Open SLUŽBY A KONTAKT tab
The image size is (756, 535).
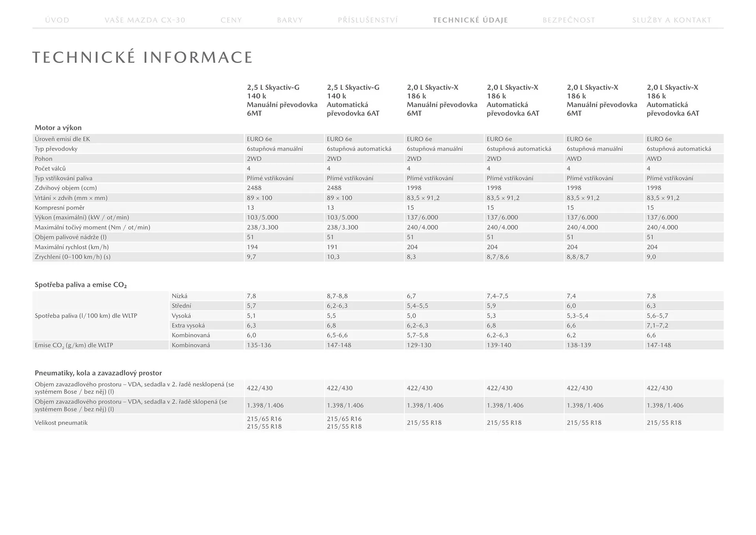[x=672, y=20]
